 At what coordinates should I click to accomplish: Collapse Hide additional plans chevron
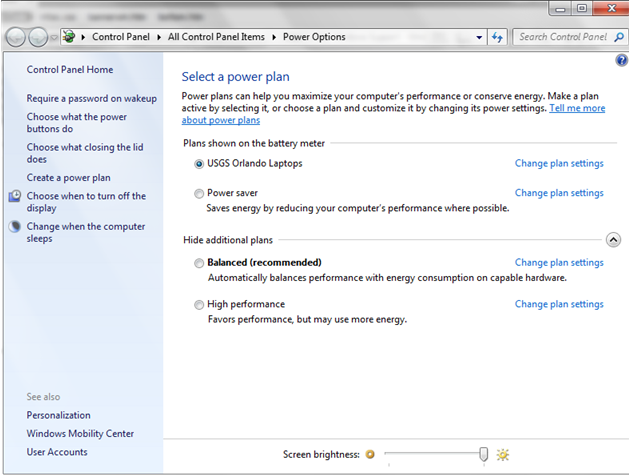pyautogui.click(x=613, y=240)
